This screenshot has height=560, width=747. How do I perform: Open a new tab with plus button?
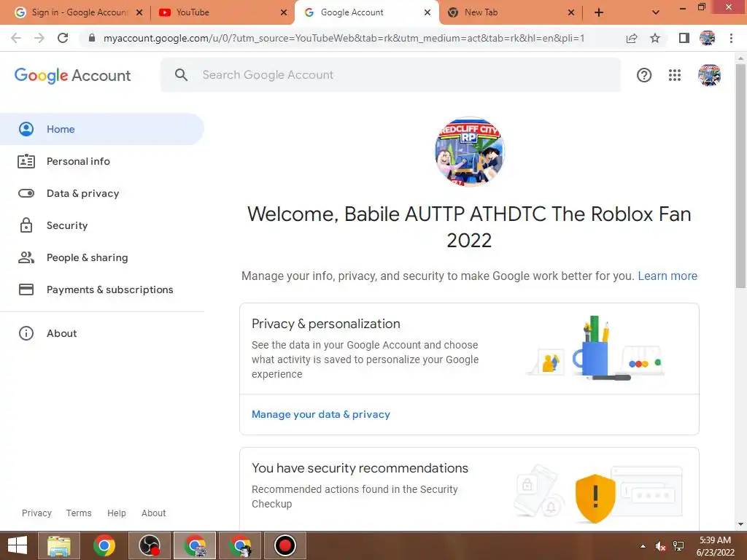pos(599,12)
